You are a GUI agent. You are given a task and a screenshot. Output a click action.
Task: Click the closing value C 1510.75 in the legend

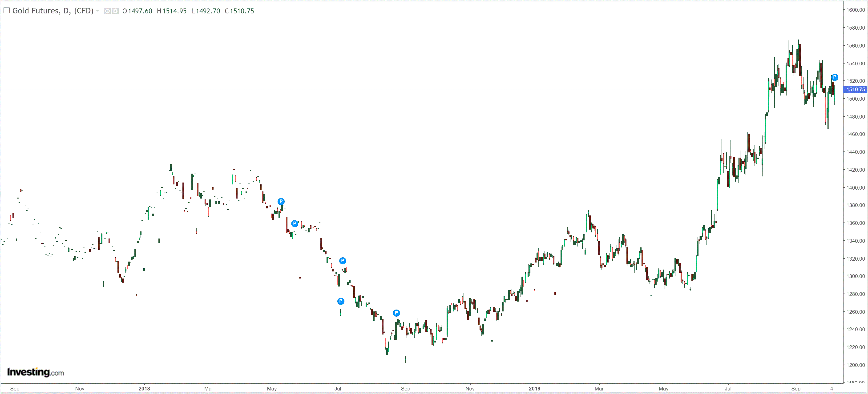[x=239, y=11]
